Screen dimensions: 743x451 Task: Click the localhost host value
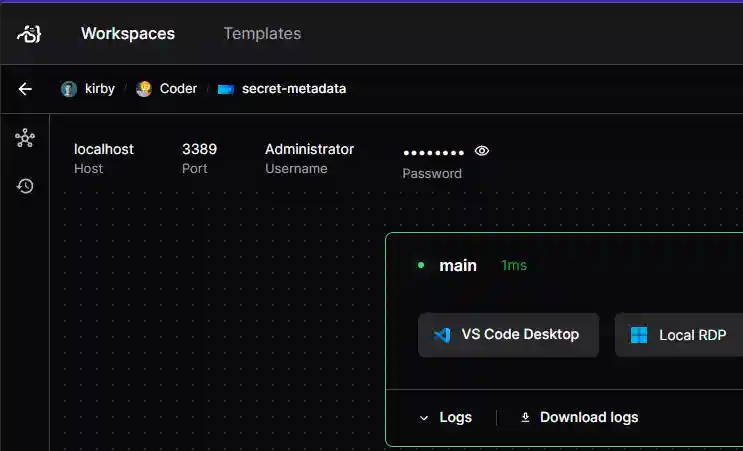click(x=104, y=149)
